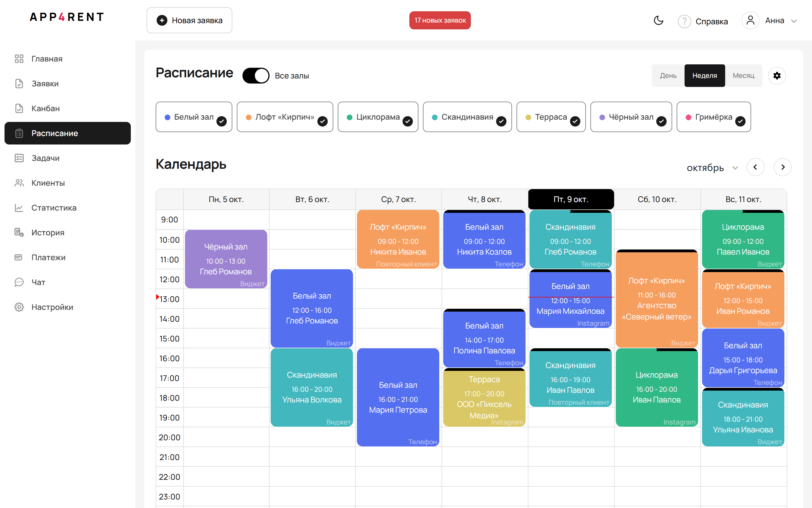Uncheck the Гримёрка filter
The height and width of the screenshot is (508, 812).
pyautogui.click(x=714, y=117)
